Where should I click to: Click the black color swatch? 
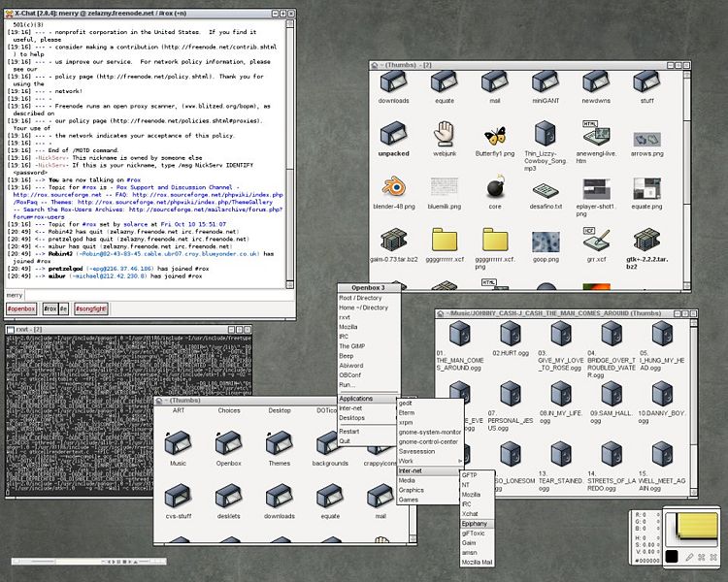671,557
